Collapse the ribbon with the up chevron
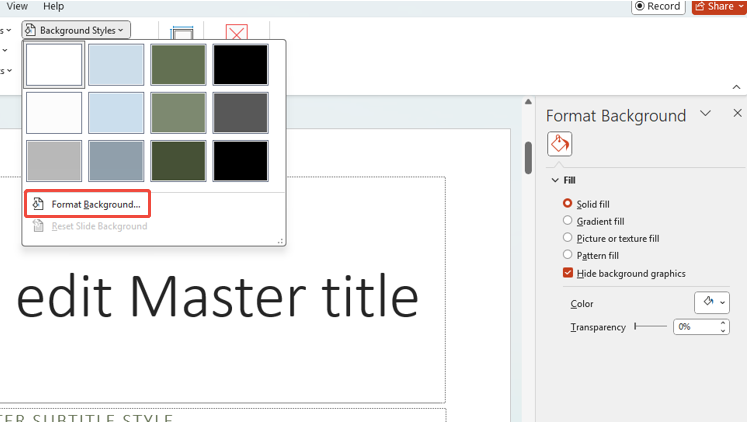The image size is (749, 431). 736,87
